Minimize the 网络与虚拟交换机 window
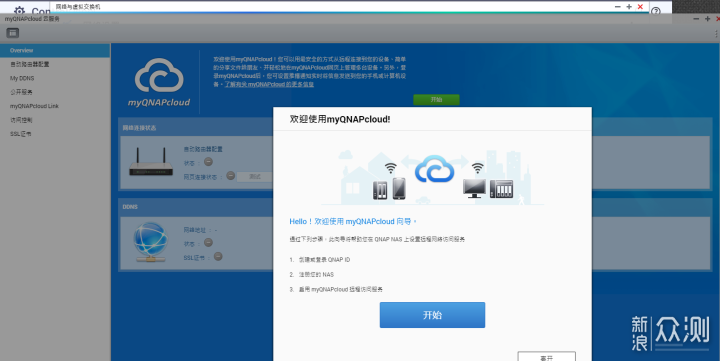Image resolution: width=720 pixels, height=361 pixels. pos(618,7)
